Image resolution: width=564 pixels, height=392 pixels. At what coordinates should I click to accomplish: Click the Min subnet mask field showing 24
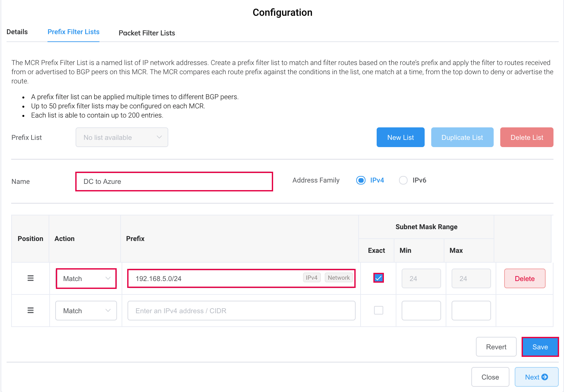[421, 278]
